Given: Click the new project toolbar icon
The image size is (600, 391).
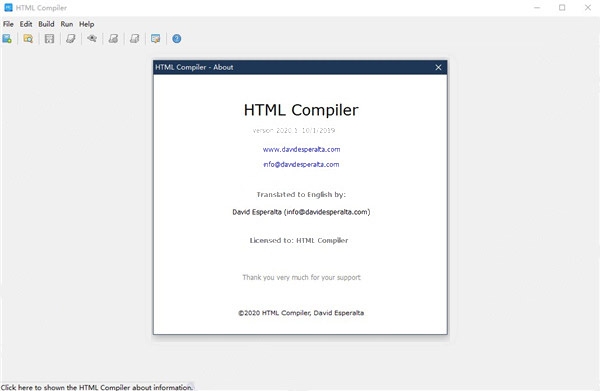Looking at the screenshot, I should 7,39.
